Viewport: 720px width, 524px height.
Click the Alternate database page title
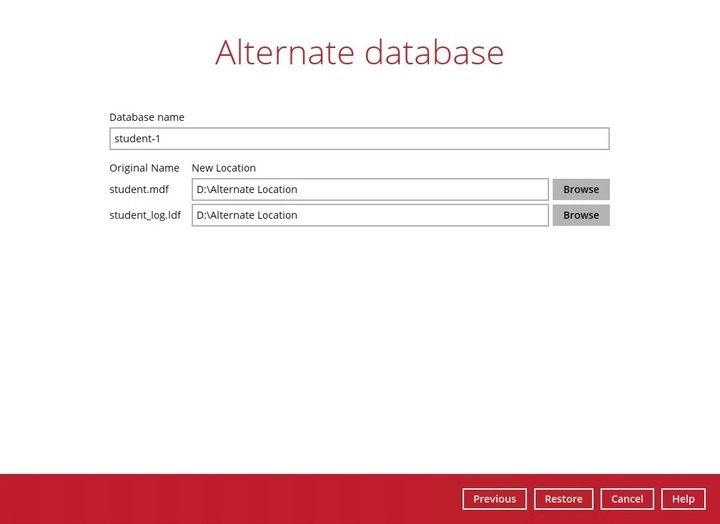point(359,53)
